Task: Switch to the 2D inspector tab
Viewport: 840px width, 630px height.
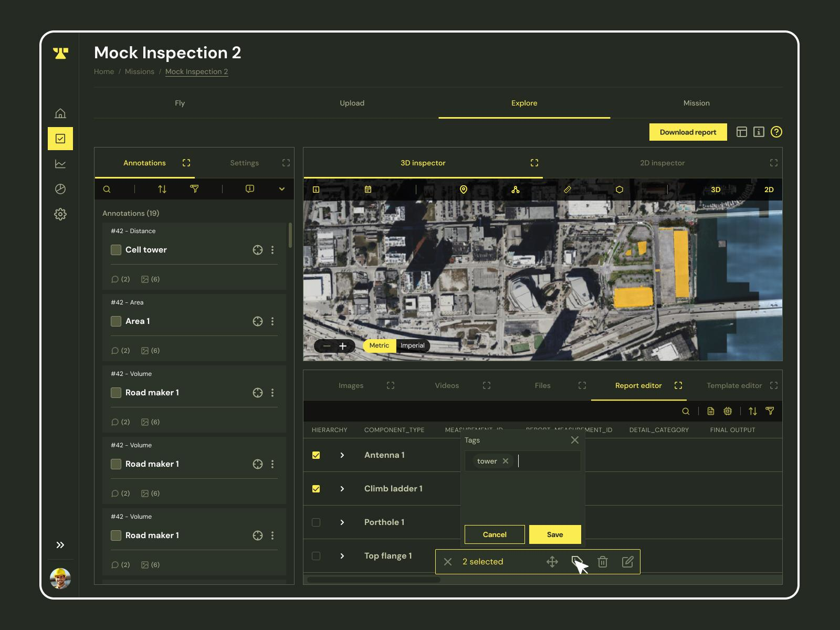Action: pyautogui.click(x=663, y=163)
